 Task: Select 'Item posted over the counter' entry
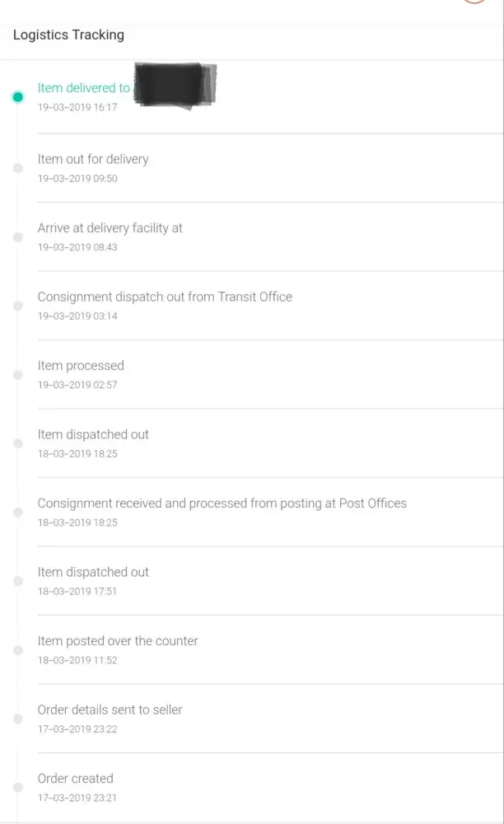tap(118, 641)
